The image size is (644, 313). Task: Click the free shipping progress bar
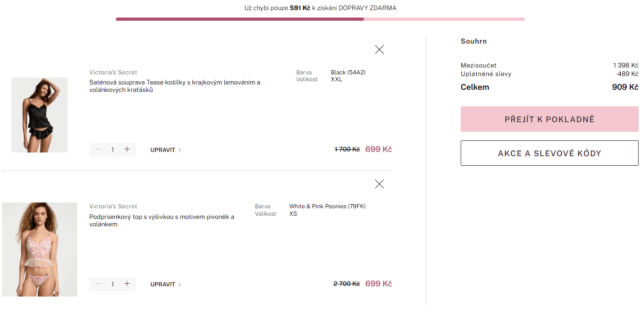point(320,19)
